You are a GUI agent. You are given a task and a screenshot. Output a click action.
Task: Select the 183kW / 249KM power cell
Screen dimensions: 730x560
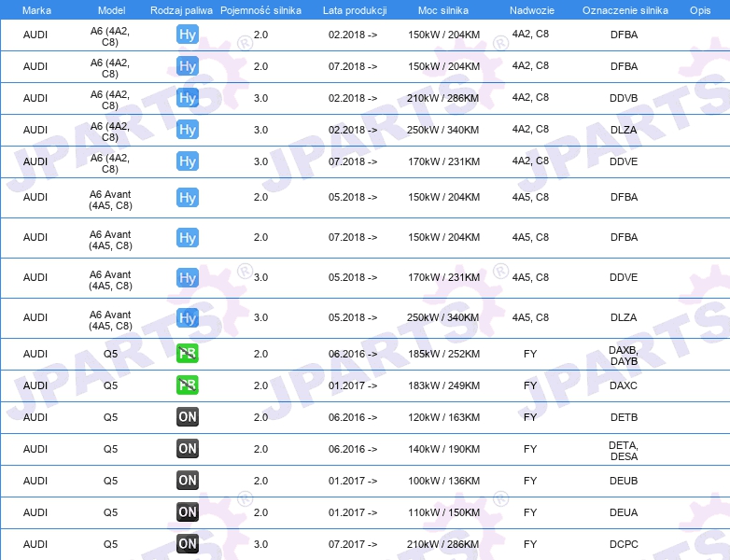click(x=443, y=385)
